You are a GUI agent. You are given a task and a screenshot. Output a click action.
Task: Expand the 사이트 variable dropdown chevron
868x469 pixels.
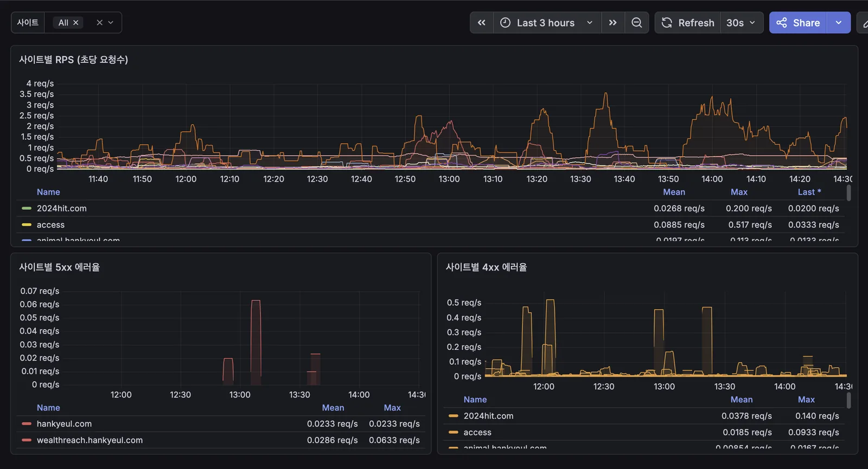click(x=111, y=23)
